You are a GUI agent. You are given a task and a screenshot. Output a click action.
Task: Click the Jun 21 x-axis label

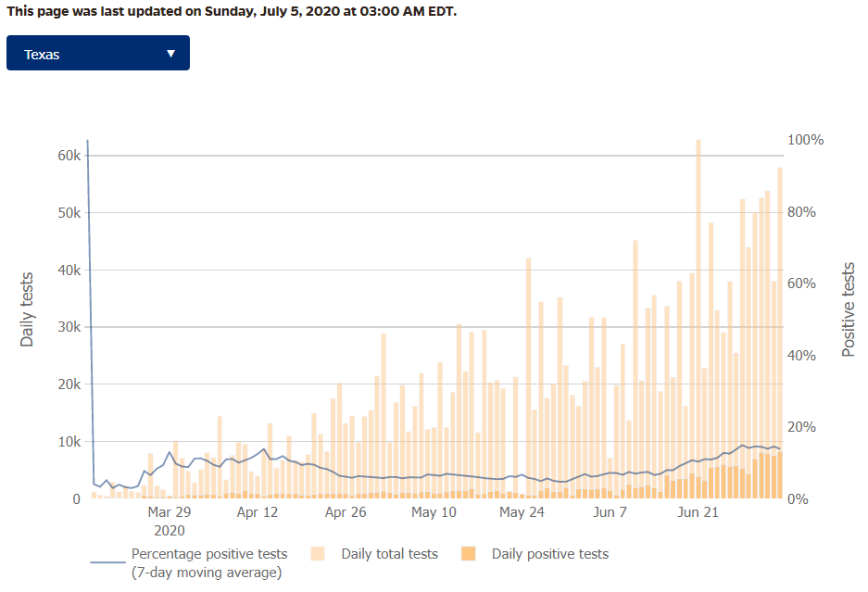[x=698, y=511]
